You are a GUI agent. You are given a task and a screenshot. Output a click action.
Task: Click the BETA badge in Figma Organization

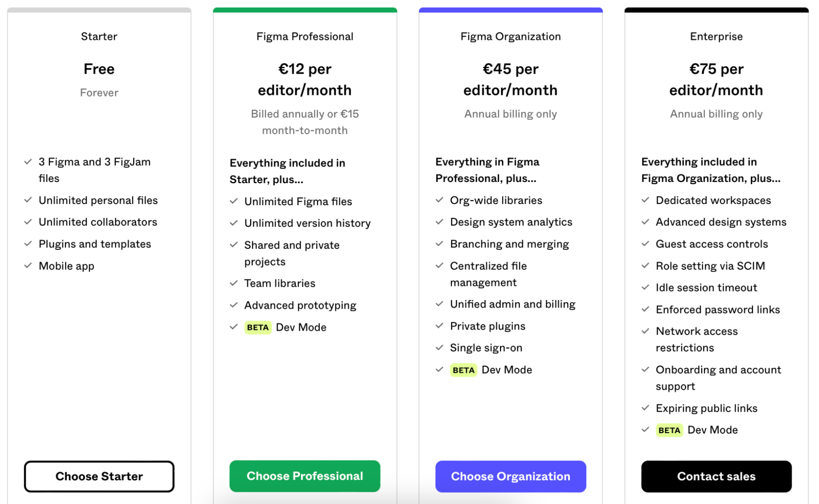(463, 370)
